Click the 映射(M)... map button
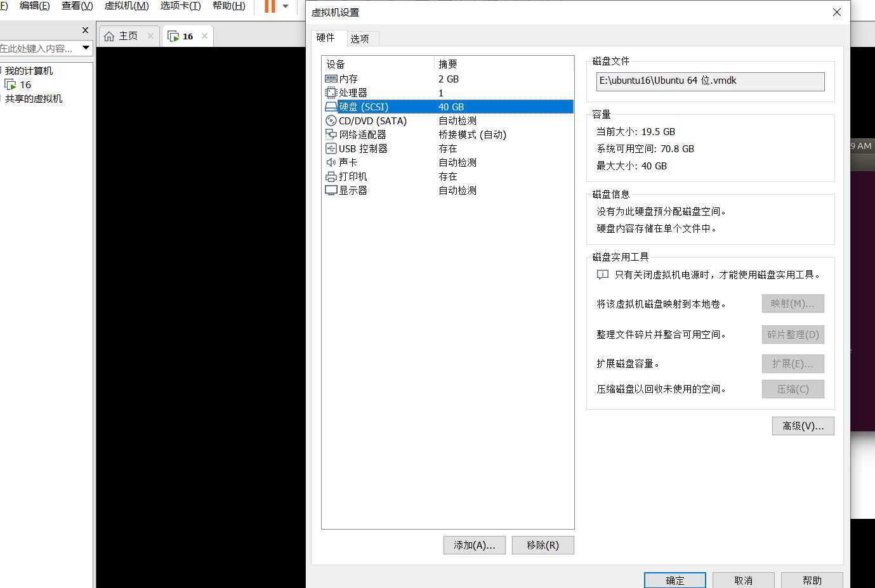Image resolution: width=875 pixels, height=588 pixels. click(793, 304)
